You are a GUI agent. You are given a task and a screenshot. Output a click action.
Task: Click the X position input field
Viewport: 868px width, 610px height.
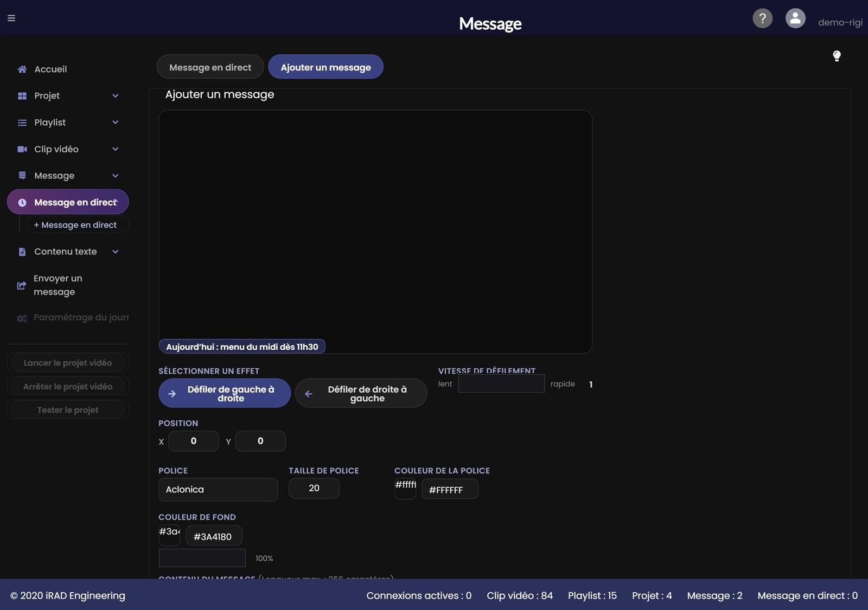pos(194,441)
